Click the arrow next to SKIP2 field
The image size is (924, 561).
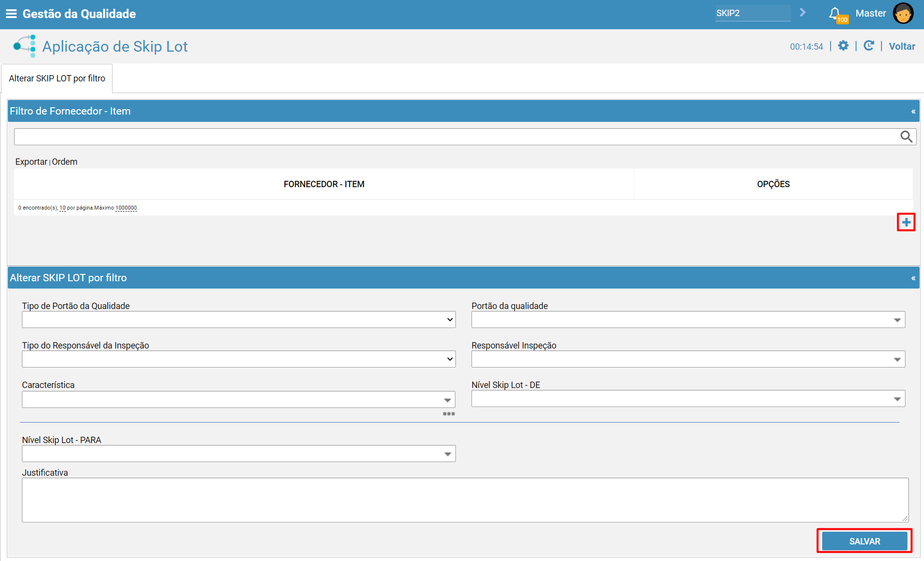[x=803, y=13]
